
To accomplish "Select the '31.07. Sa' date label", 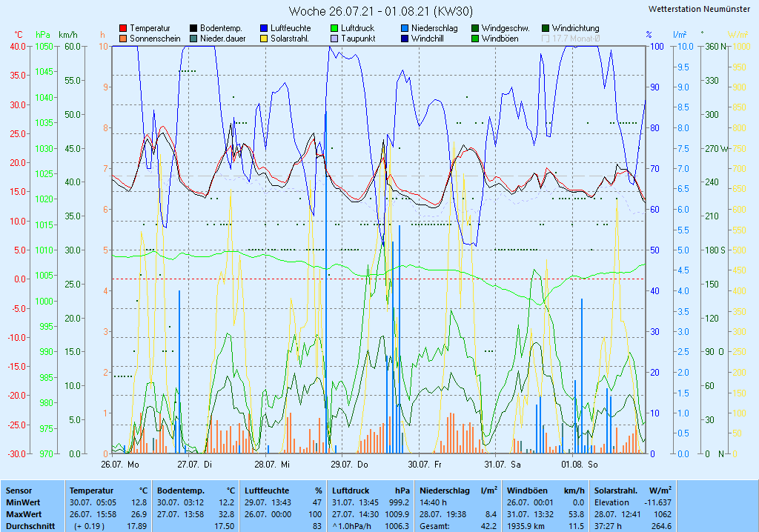I will [503, 465].
